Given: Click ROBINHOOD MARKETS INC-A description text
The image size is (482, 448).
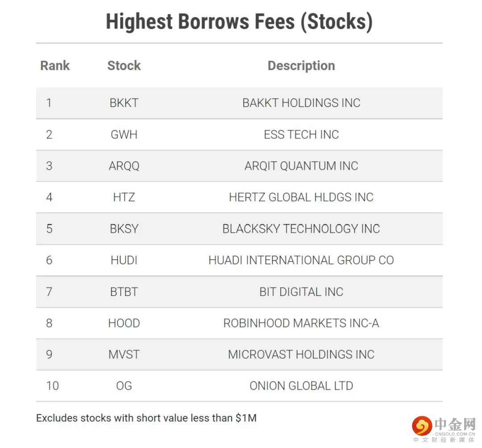Looking at the screenshot, I should (301, 323).
